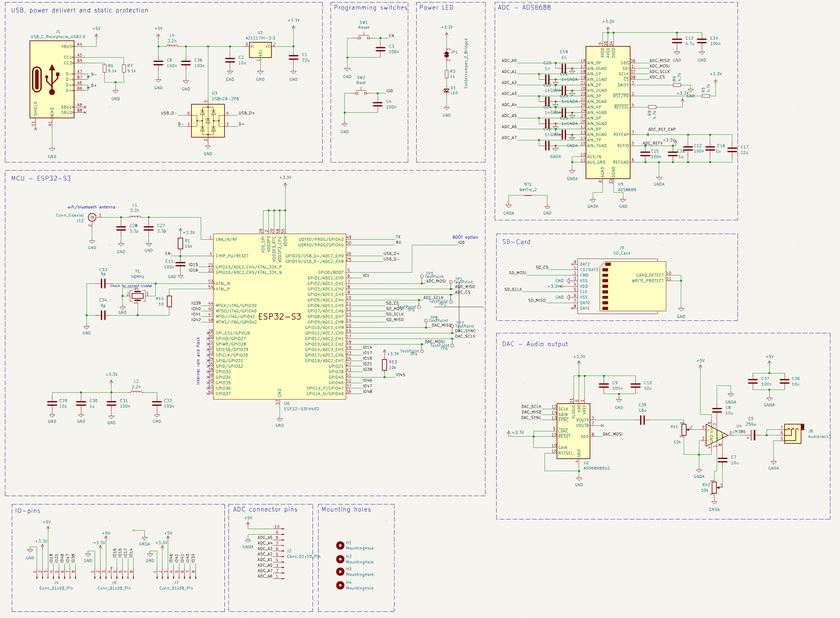Select the USBLC6-2P6 protection IC U3
The image size is (840, 618).
point(208,120)
